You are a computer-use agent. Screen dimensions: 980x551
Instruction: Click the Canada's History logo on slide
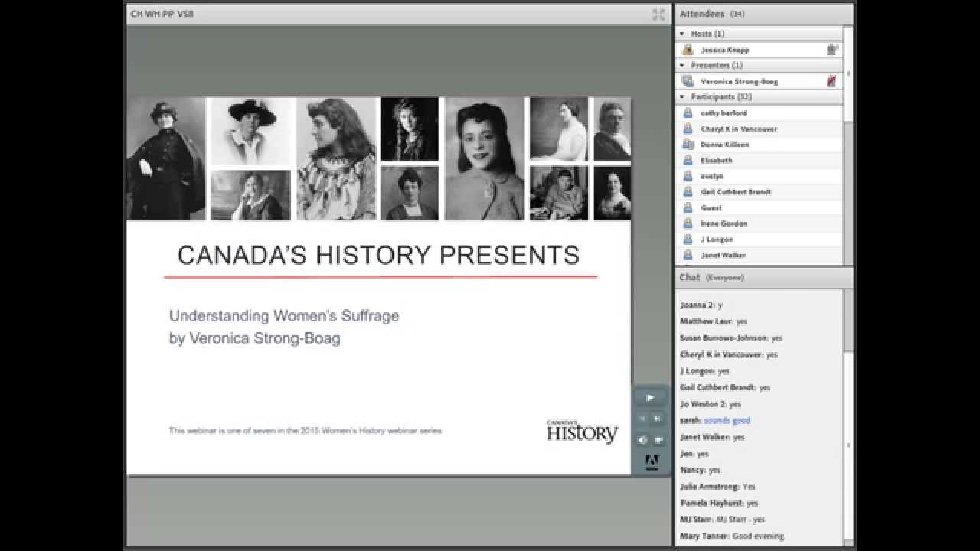pyautogui.click(x=582, y=432)
